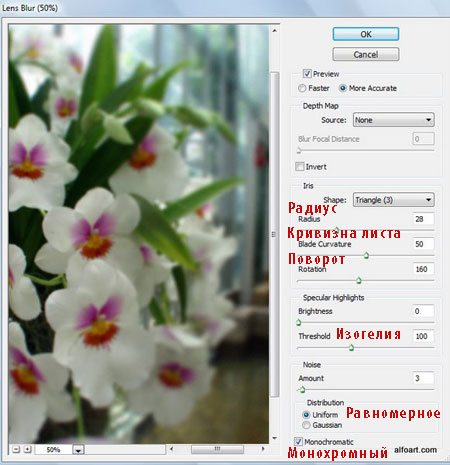Click the Brightness value field
Viewport: 450px width, 465px height.
tap(423, 311)
